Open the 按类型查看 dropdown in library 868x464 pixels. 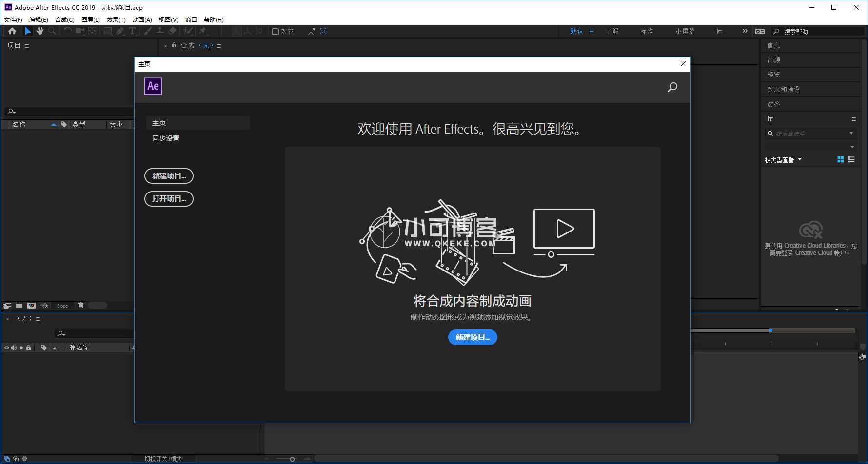[784, 160]
